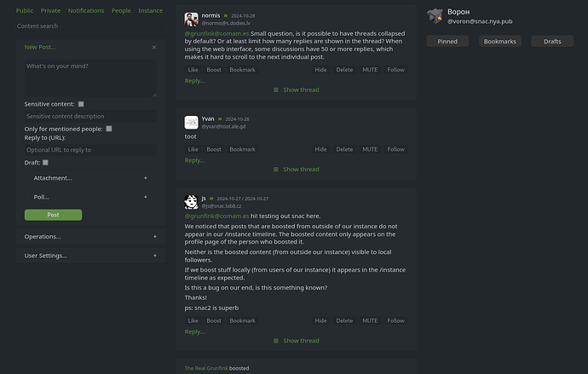Check the Draft checkbox

[x=45, y=162]
